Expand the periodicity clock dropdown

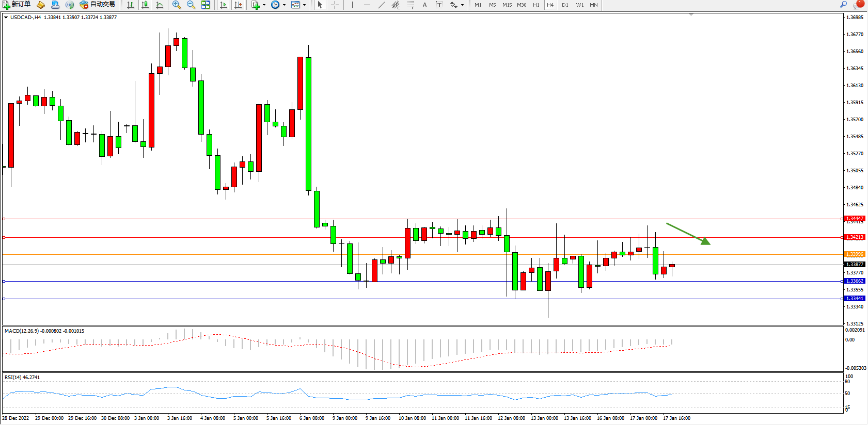(x=284, y=5)
